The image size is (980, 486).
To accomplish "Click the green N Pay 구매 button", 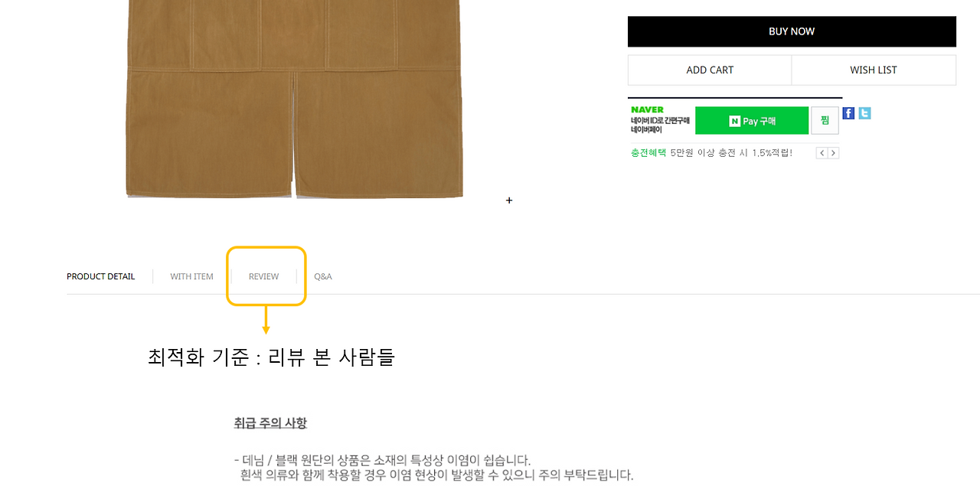I will pos(752,121).
